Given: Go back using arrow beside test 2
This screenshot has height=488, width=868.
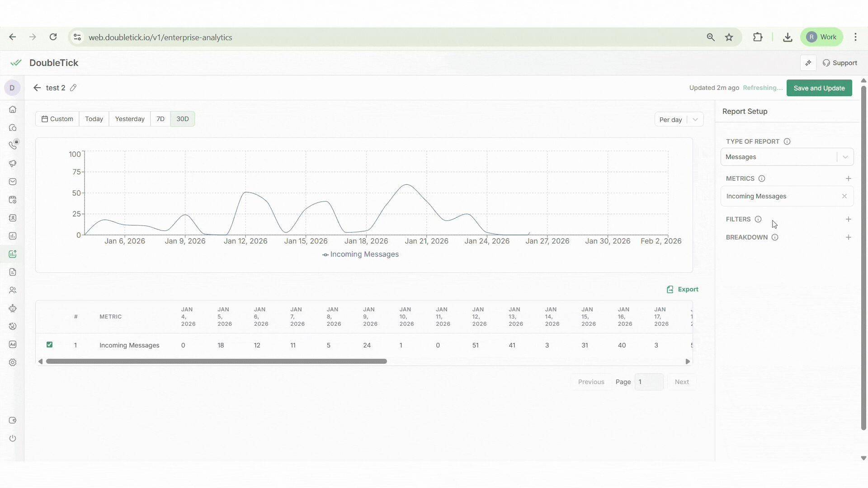Looking at the screenshot, I should (37, 88).
